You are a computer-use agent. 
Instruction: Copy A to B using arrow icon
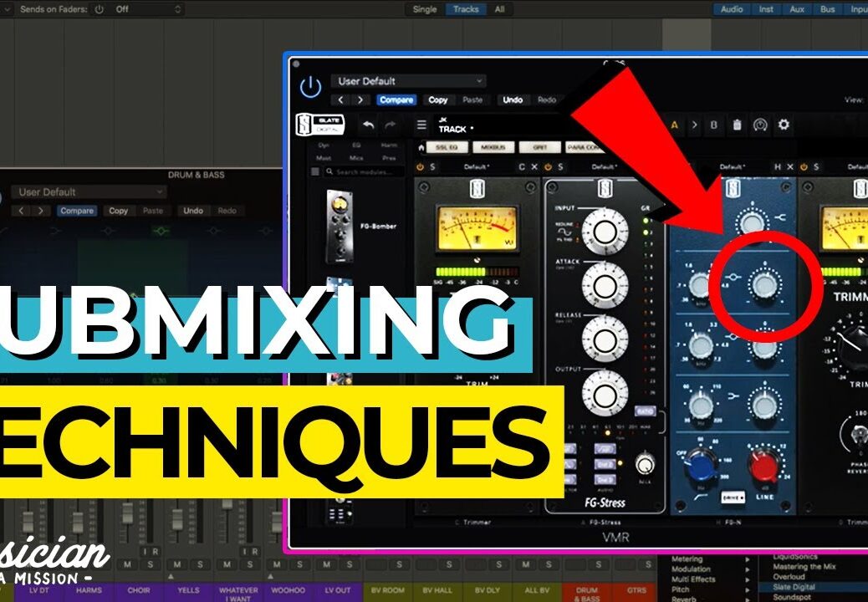pos(694,125)
